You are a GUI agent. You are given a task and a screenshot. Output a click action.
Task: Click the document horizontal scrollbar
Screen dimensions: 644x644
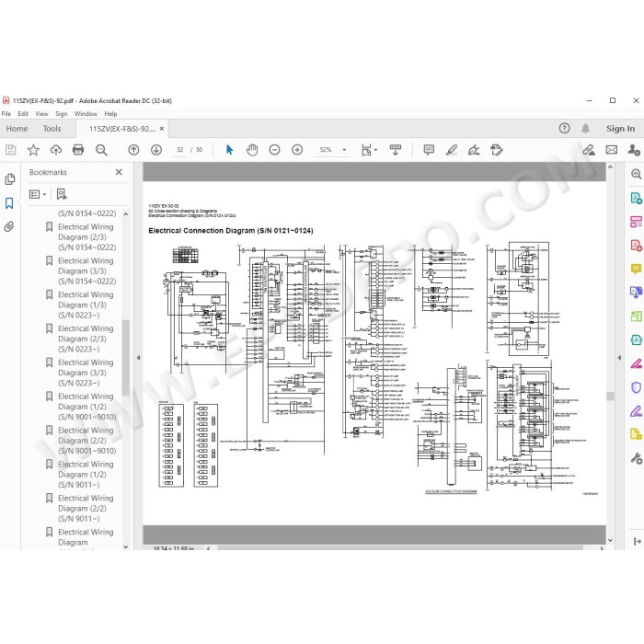[400, 548]
